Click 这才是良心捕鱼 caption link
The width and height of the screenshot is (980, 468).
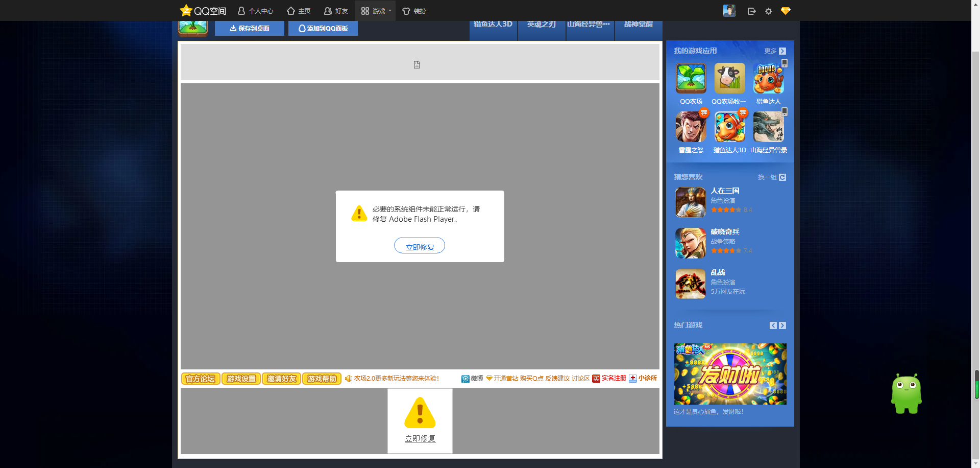click(x=708, y=411)
